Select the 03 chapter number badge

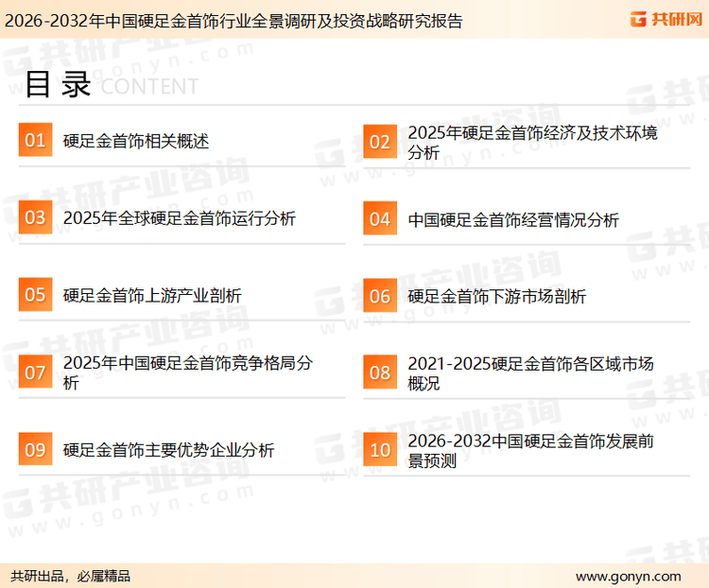tap(35, 218)
